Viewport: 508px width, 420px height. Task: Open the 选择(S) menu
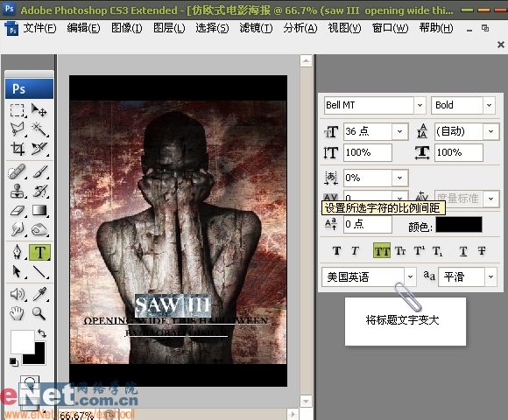212,28
